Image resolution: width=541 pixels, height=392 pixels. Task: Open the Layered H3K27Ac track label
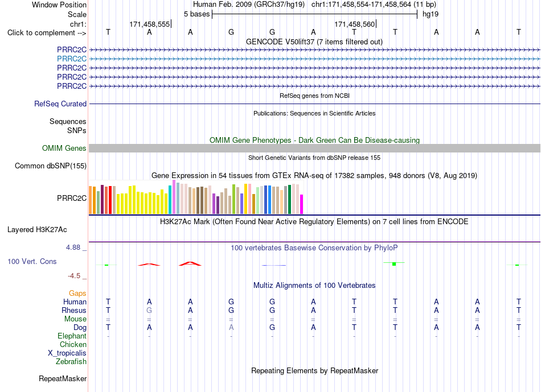(37, 230)
